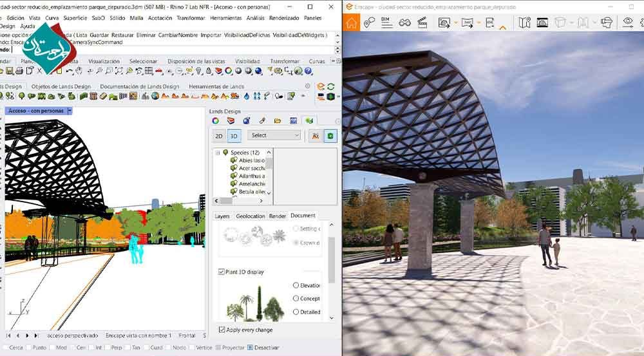Toggle Apply every change checkbox
Viewport: 644px width, 356px height.
pos(222,330)
